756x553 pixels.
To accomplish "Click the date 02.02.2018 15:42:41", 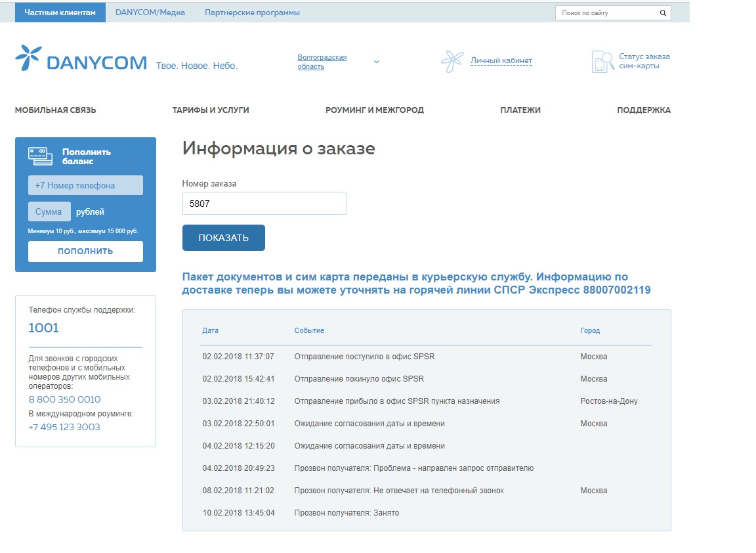I will [x=239, y=379].
